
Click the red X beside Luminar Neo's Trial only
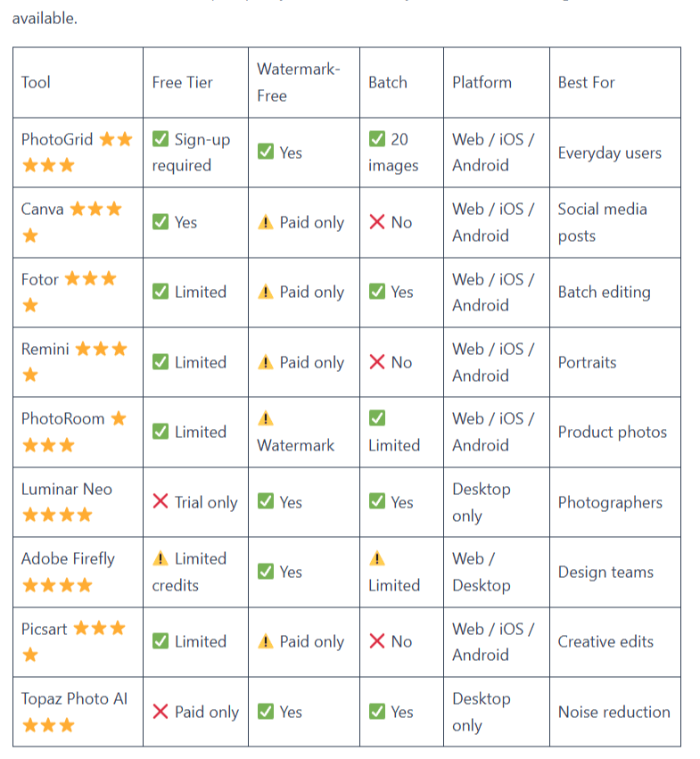(x=161, y=502)
